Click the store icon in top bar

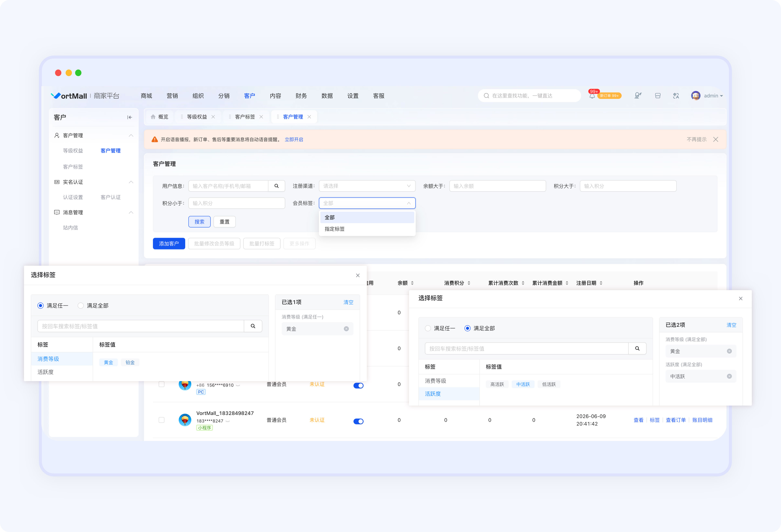tap(658, 96)
